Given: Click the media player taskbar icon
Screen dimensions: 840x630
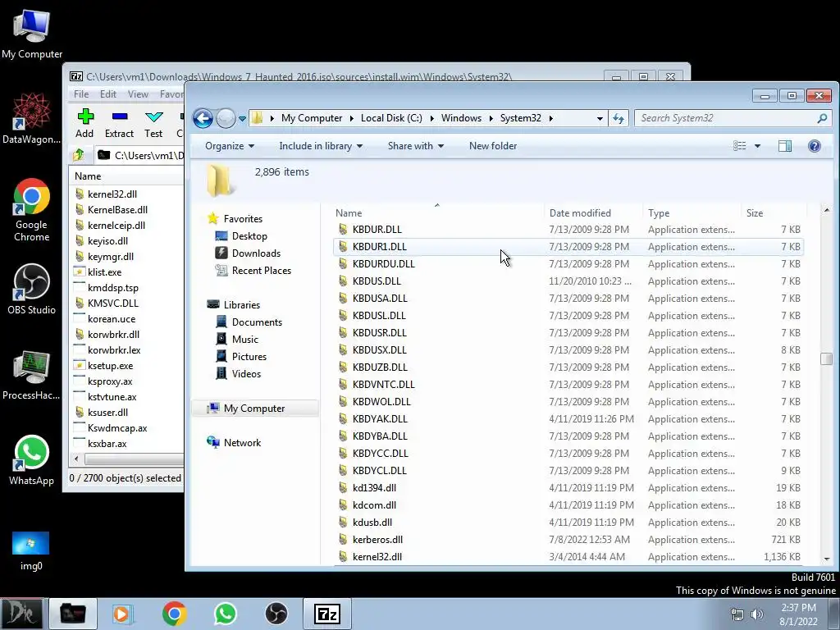Looking at the screenshot, I should point(123,614).
